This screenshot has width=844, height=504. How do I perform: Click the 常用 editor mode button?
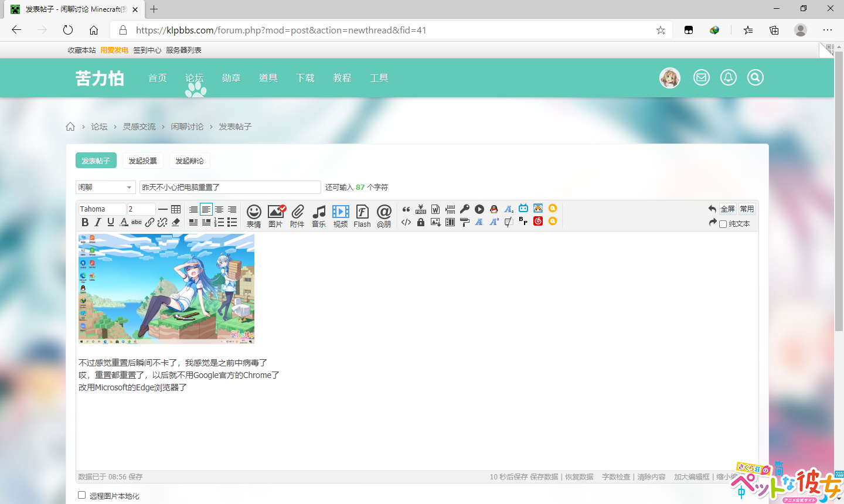point(747,209)
